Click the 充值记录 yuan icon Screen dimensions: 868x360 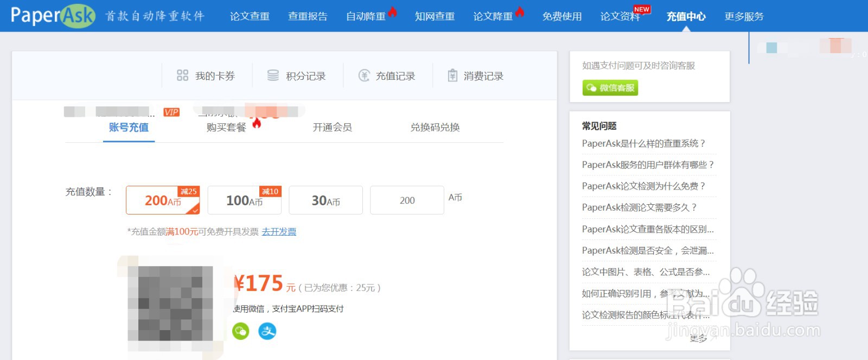point(364,75)
